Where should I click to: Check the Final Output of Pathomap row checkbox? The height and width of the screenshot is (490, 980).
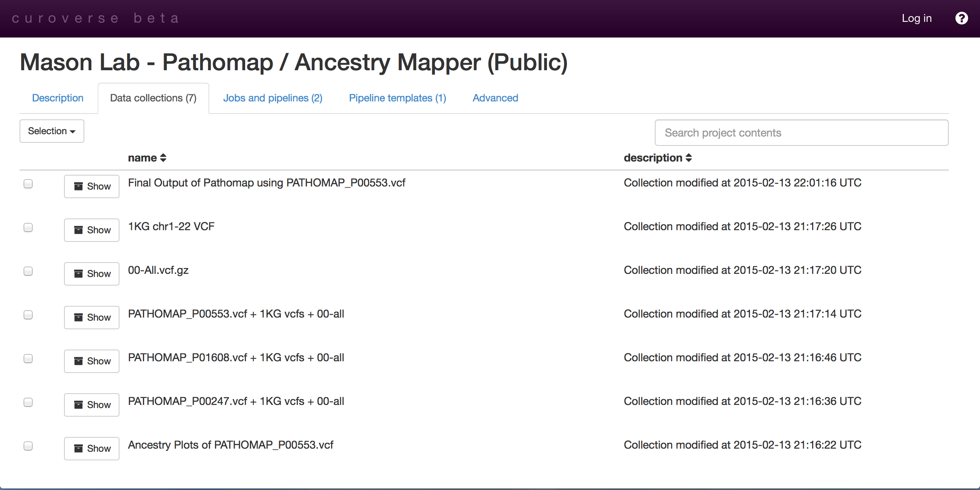click(x=28, y=184)
